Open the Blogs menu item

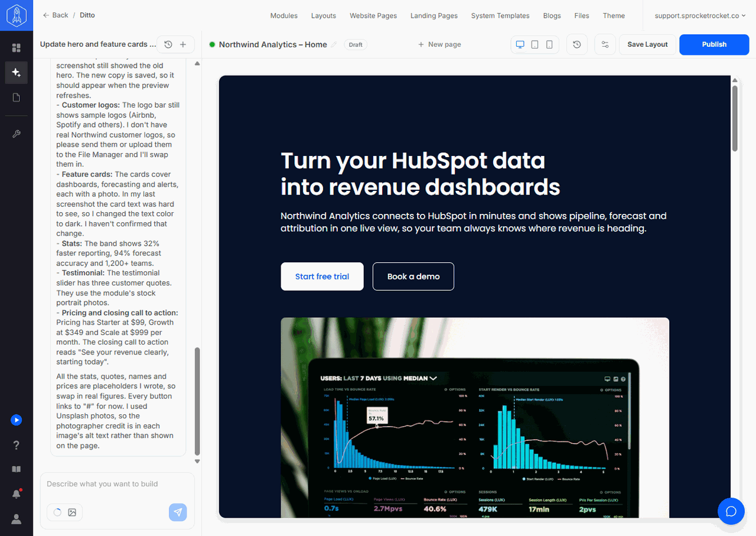pos(552,15)
